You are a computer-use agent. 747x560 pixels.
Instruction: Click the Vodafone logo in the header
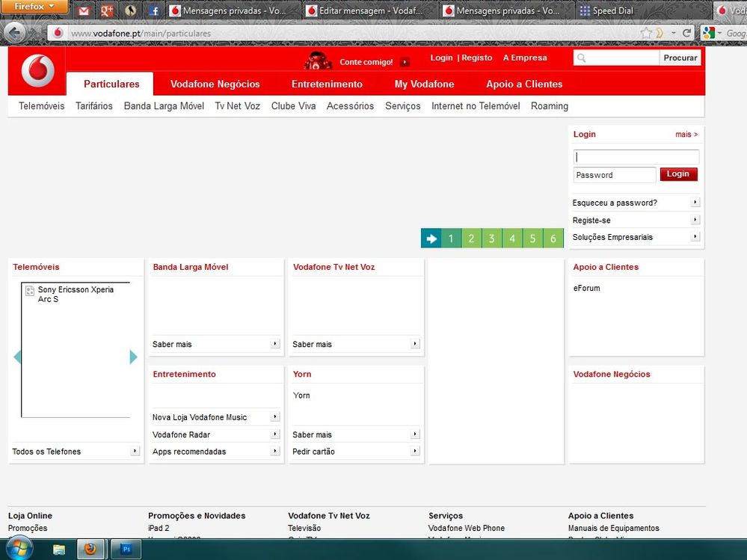(37, 72)
